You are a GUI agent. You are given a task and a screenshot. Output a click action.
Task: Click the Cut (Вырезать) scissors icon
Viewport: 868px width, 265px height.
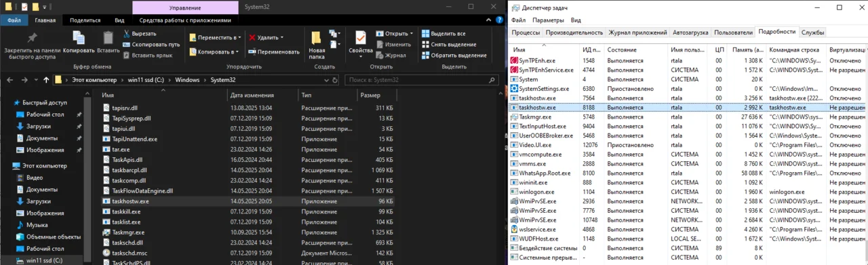coord(127,33)
